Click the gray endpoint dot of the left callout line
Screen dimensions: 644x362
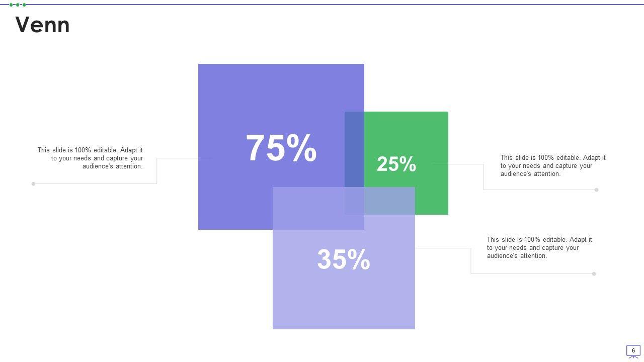point(34,184)
